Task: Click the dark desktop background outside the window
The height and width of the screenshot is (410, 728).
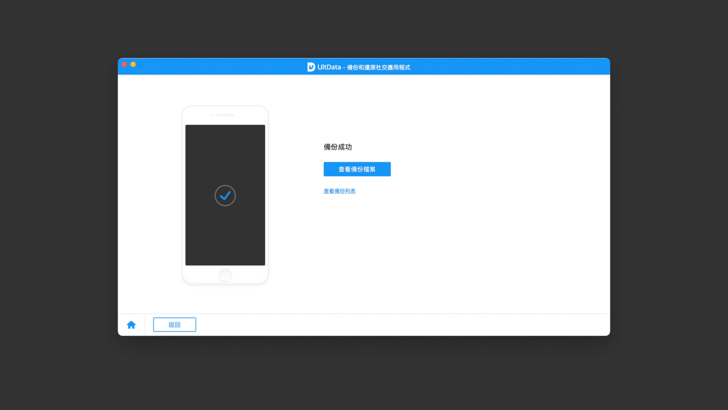Action: [60, 200]
